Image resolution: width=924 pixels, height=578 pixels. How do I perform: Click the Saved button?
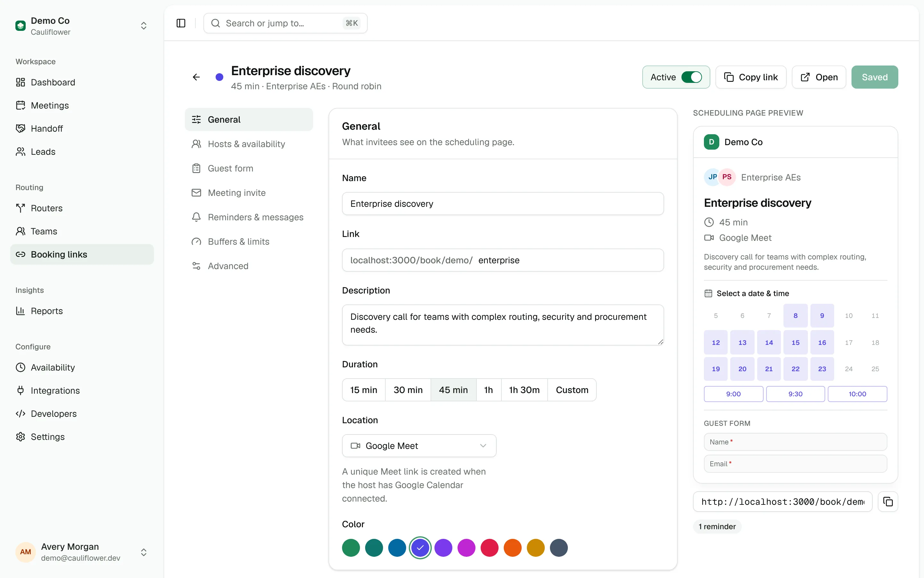[x=874, y=77]
